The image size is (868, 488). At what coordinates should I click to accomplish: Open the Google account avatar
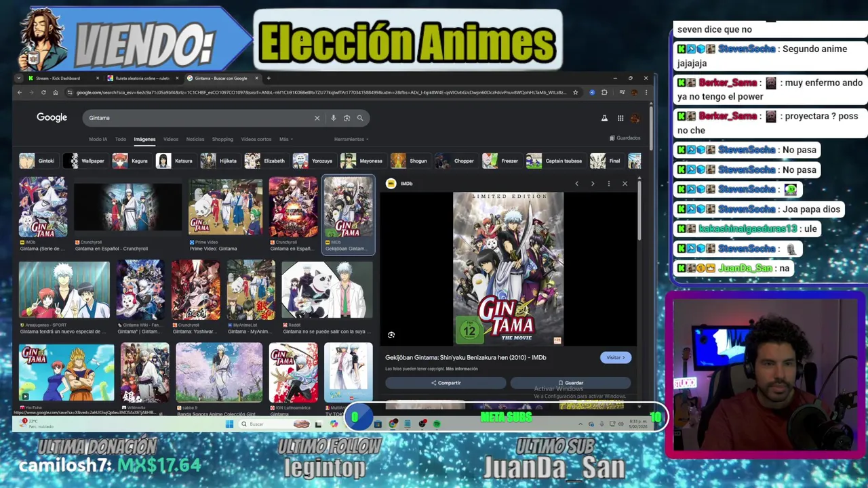point(635,118)
